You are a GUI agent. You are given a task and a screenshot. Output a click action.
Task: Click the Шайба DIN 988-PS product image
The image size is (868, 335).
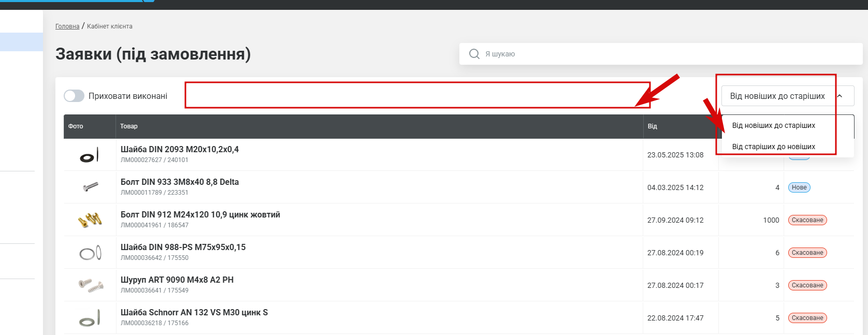(90, 253)
